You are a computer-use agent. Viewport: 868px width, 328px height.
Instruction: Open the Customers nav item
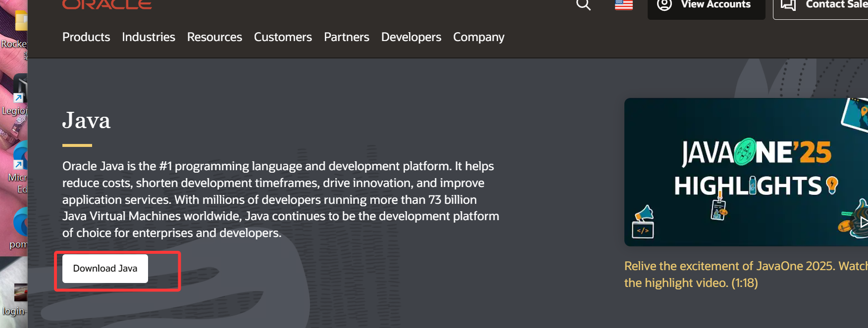pyautogui.click(x=283, y=37)
